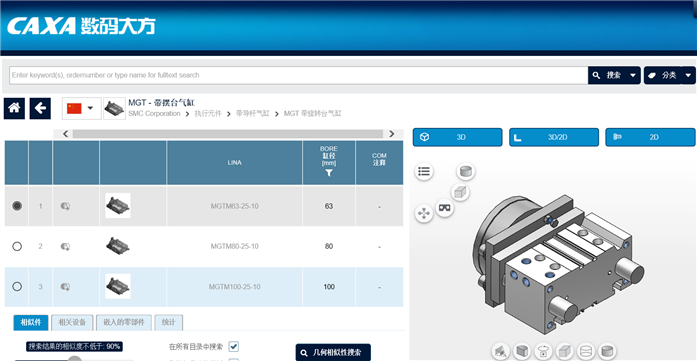This screenshot has width=697, height=361.
Task: Switch to the 相关设备 tab
Action: tap(72, 322)
